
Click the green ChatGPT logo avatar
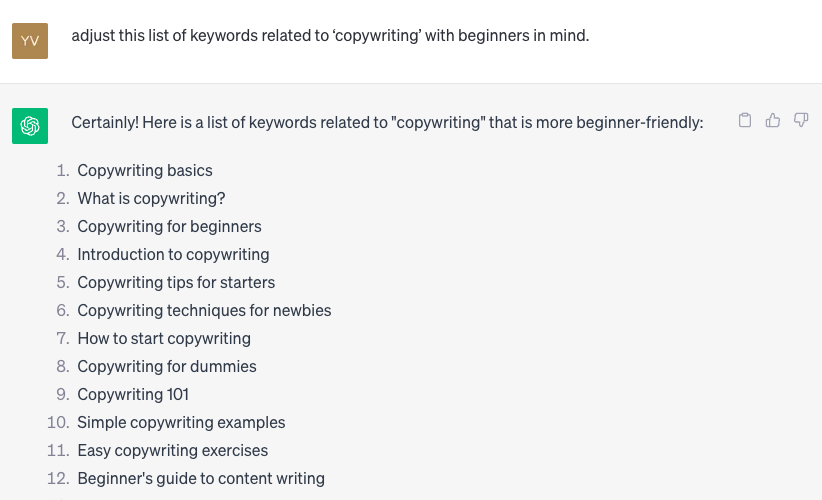(x=30, y=126)
